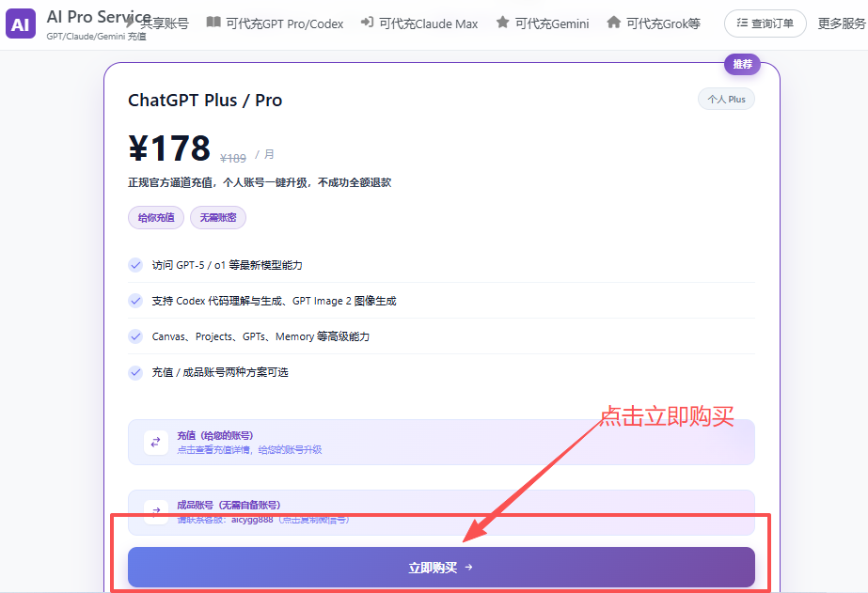The image size is (868, 593).
Task: Click the 立即购买 purchase button
Action: 441,567
